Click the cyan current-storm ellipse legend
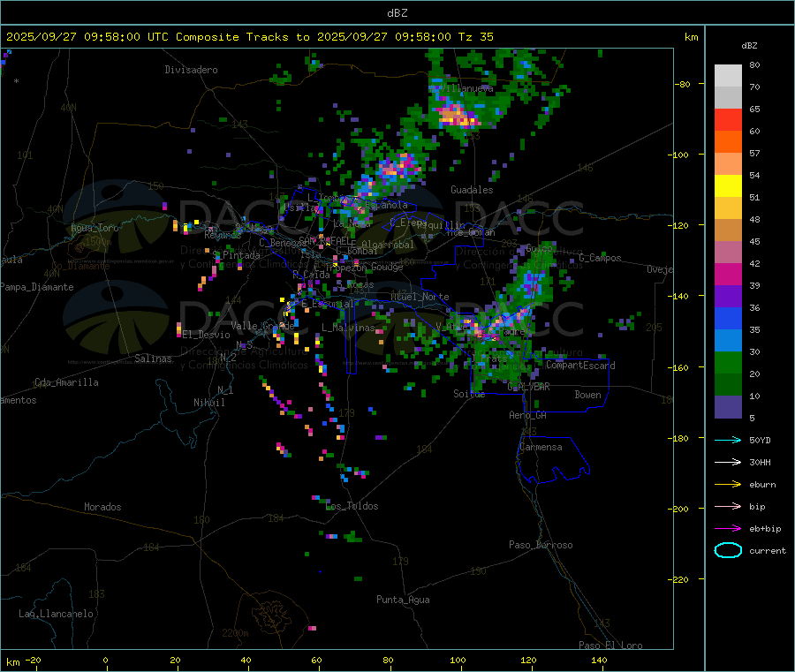 (x=728, y=550)
